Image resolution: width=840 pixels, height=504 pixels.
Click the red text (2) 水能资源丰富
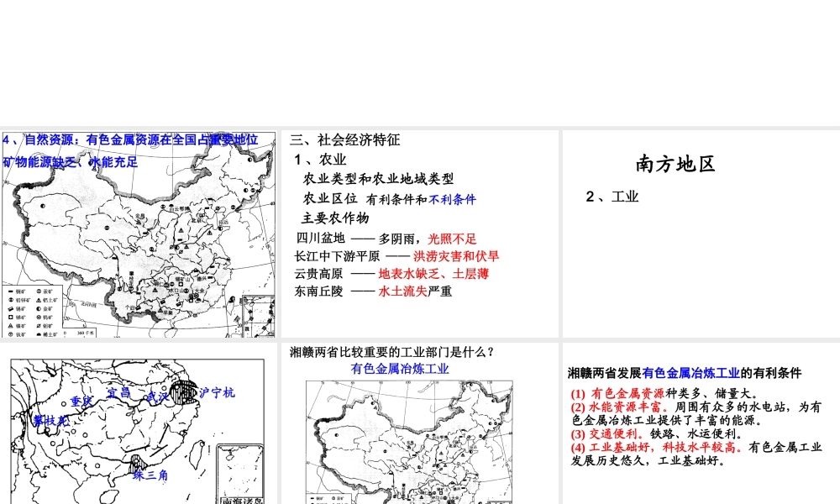pyautogui.click(x=620, y=407)
